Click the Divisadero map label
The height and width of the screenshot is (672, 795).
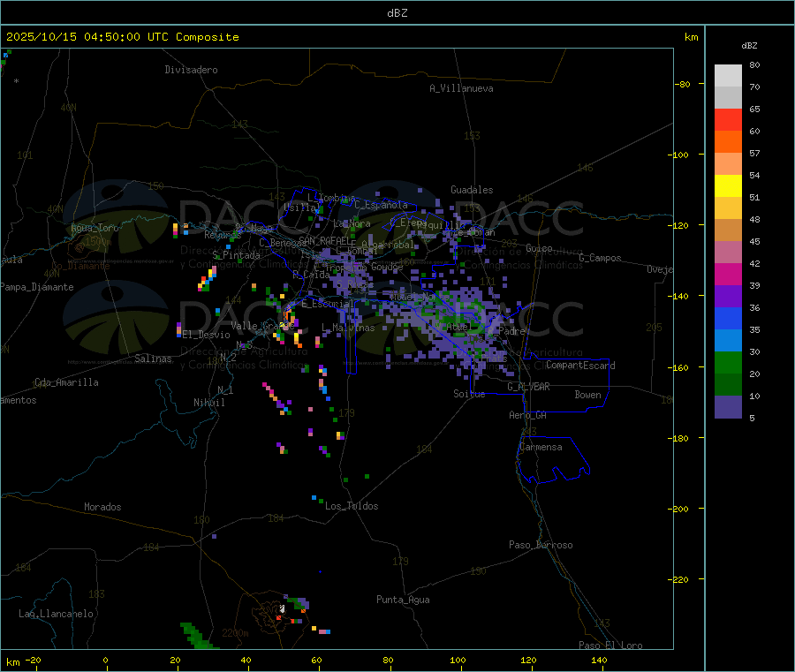(191, 70)
